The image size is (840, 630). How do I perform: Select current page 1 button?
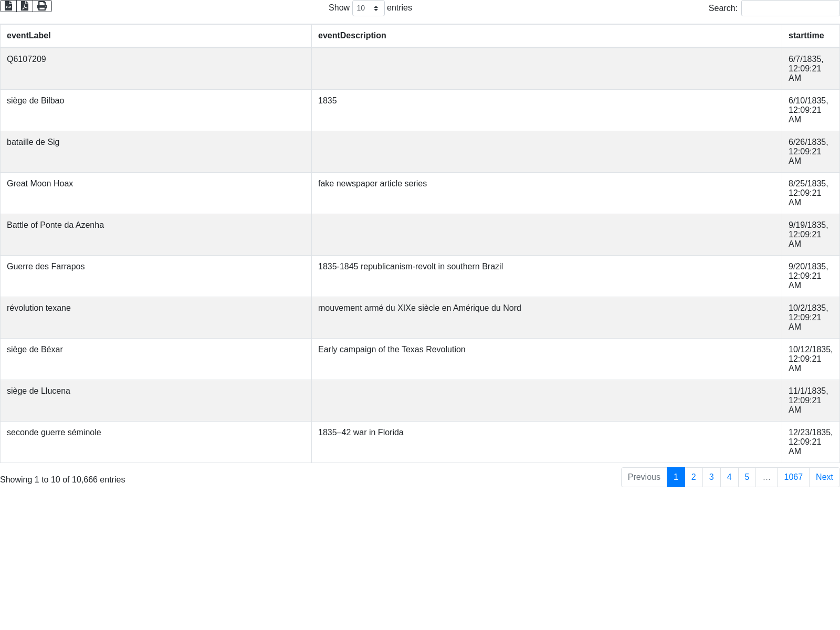pyautogui.click(x=676, y=477)
